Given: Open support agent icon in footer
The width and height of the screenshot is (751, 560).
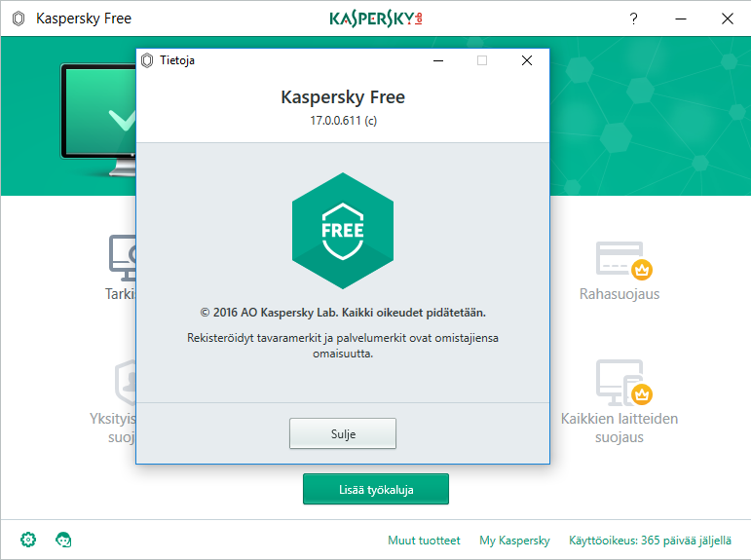Looking at the screenshot, I should click(63, 540).
